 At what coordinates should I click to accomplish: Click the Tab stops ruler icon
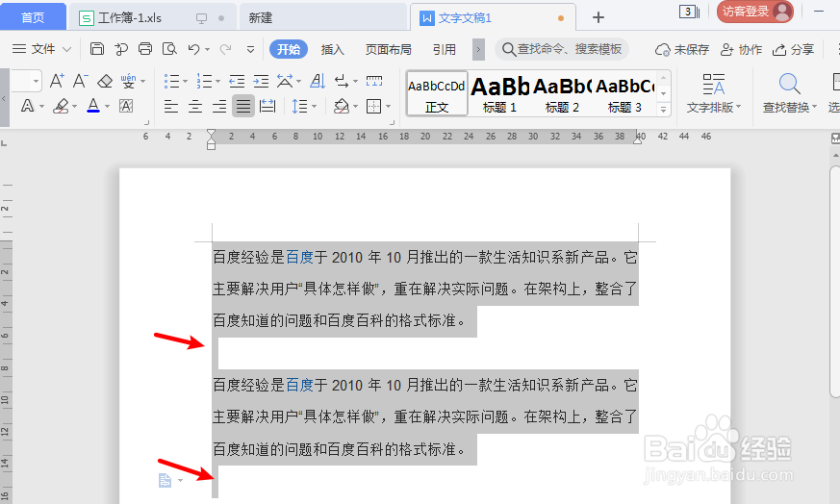374,82
